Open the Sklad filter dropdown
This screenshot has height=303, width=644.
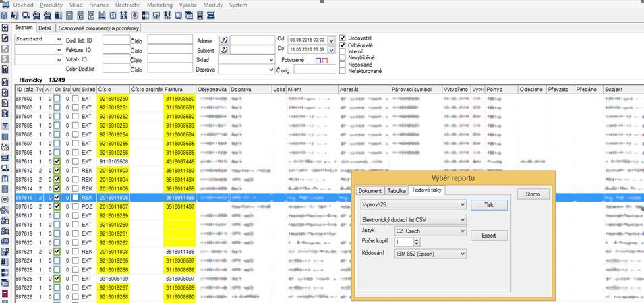pyautogui.click(x=271, y=59)
